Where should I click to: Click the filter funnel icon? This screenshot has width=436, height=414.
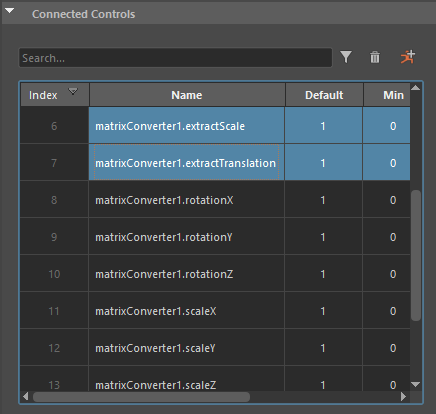point(346,57)
